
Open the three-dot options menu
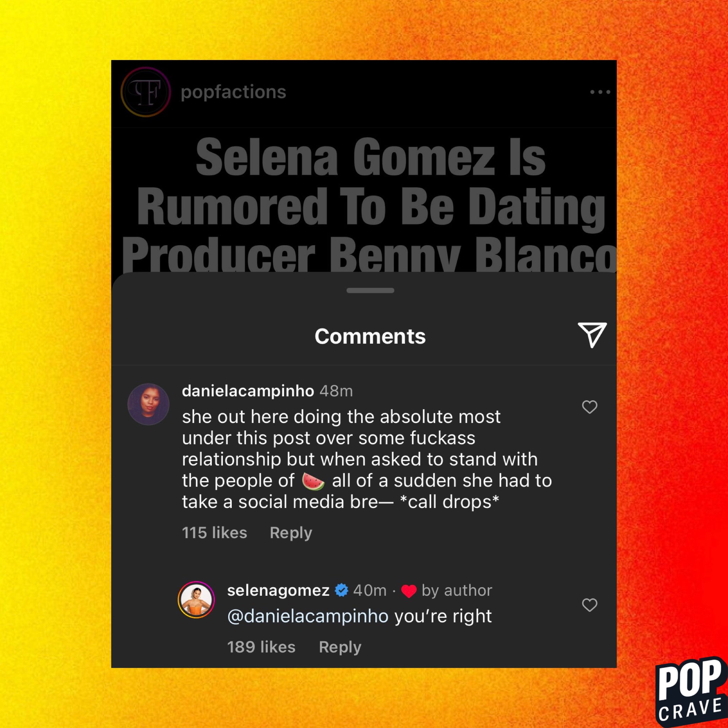click(x=600, y=92)
